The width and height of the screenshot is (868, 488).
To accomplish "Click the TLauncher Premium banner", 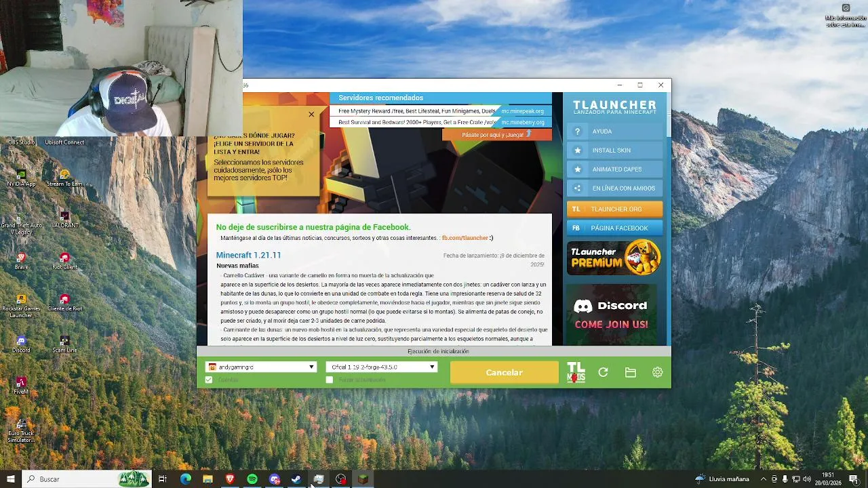I will [x=614, y=258].
